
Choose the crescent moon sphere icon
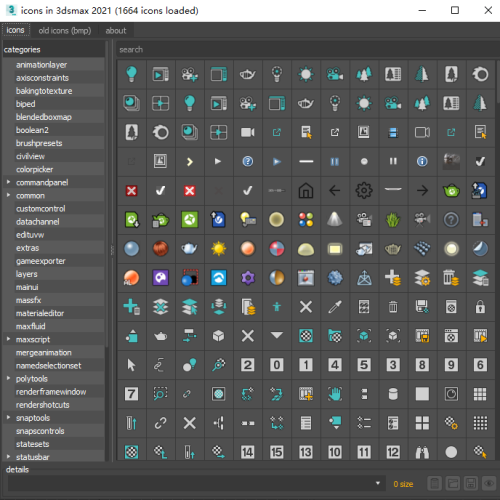pyautogui.click(x=480, y=249)
